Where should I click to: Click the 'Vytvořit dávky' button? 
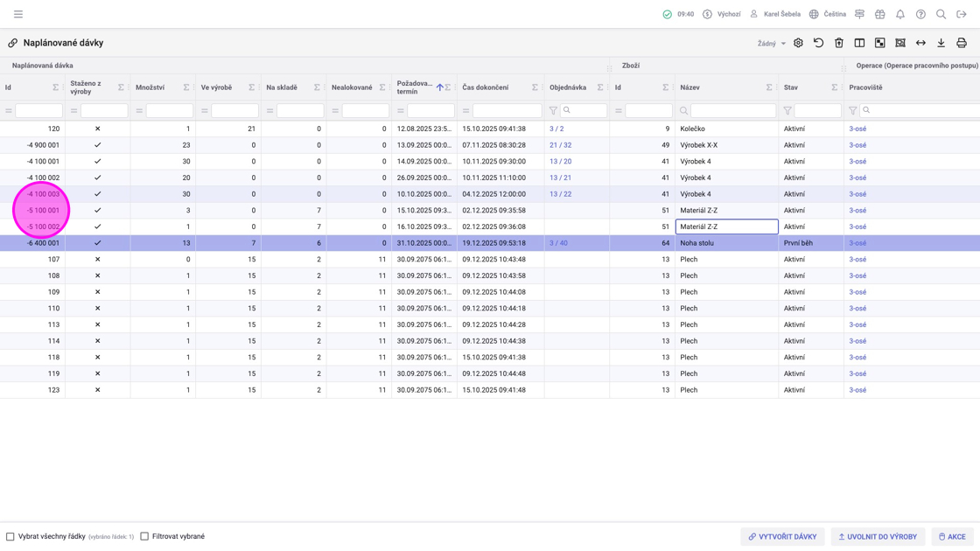[781, 536]
